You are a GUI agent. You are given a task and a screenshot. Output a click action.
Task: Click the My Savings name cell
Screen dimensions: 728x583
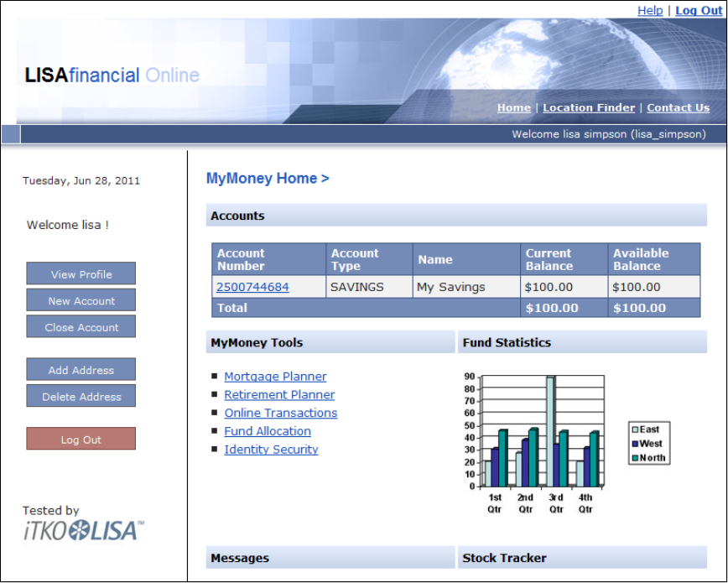(466, 287)
